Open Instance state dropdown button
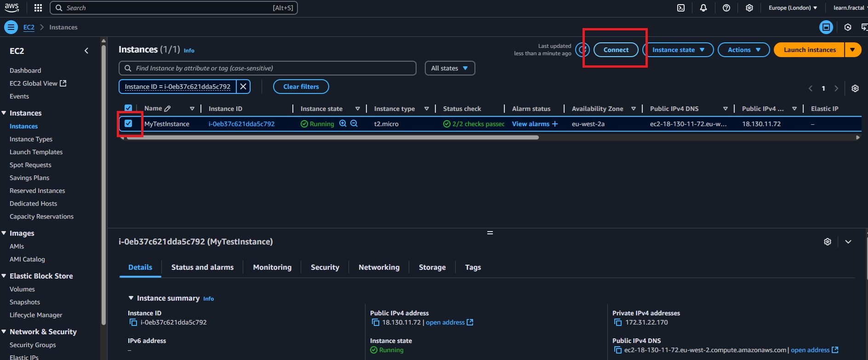The height and width of the screenshot is (360, 868). click(x=678, y=50)
